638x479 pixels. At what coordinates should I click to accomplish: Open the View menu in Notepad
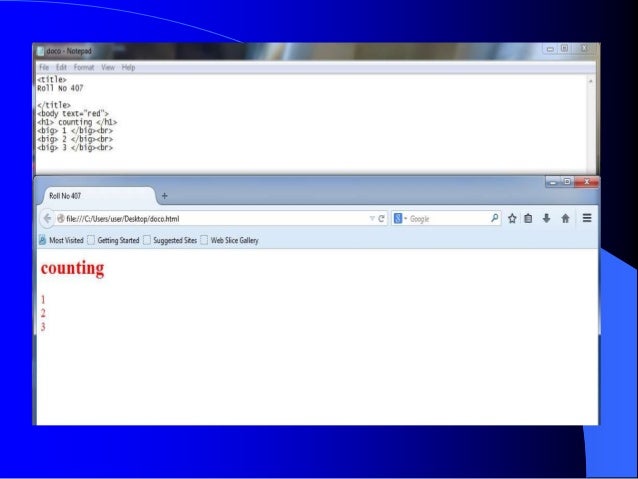(x=108, y=67)
